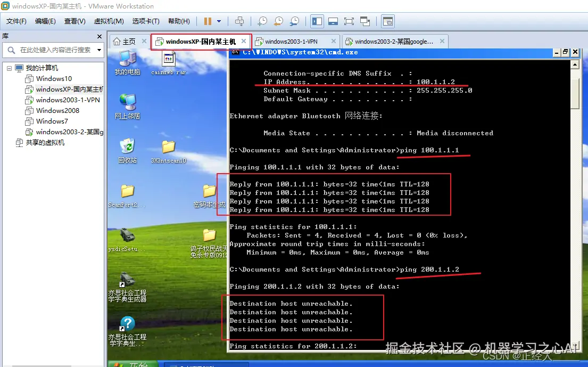Open the 帮助(H) menu
The height and width of the screenshot is (367, 588).
[179, 21]
